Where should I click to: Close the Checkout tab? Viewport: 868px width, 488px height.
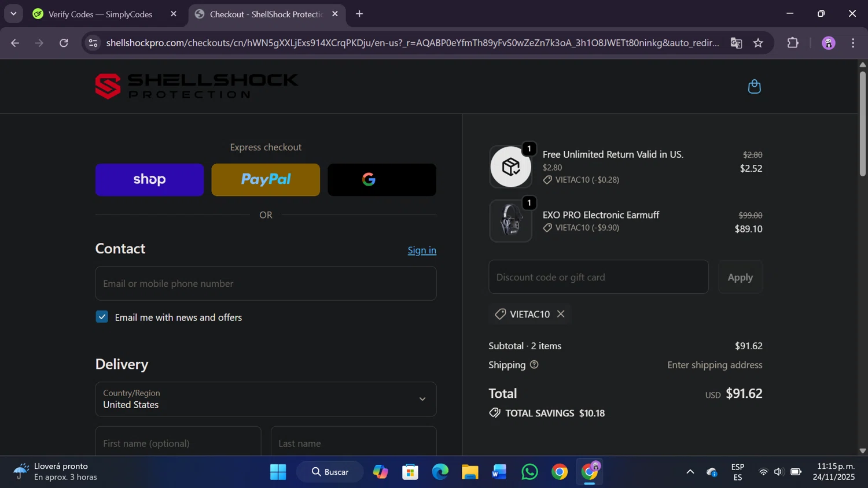tap(335, 14)
